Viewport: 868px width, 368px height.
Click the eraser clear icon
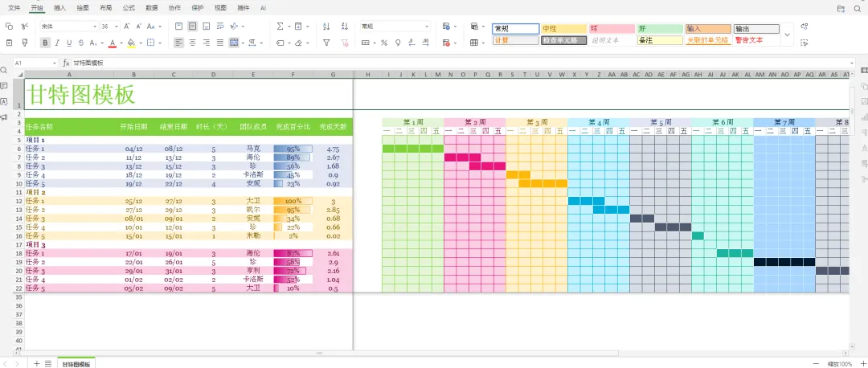click(298, 43)
